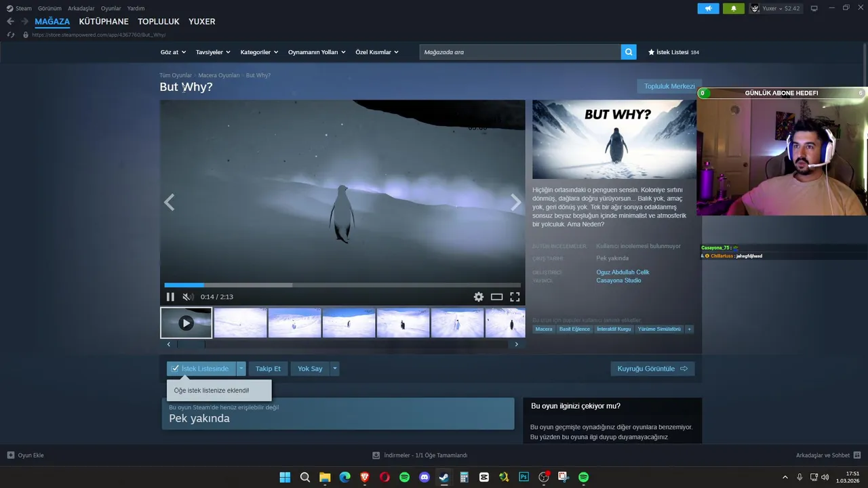Click the Yürüme Simülatörü tag
868x488 pixels.
[x=658, y=329]
